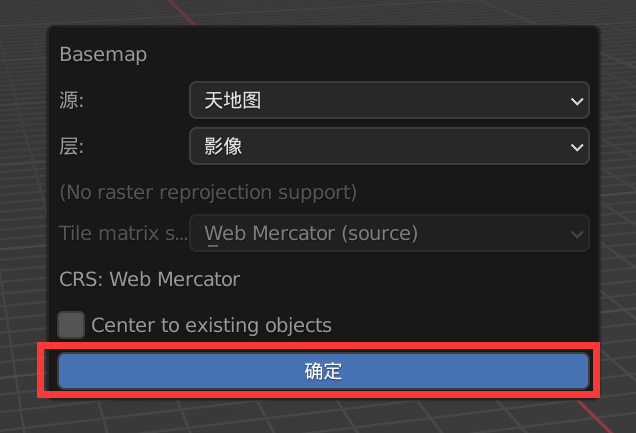
Task: Click the chevron arrow on the 天地图 source dropdown
Action: click(577, 101)
